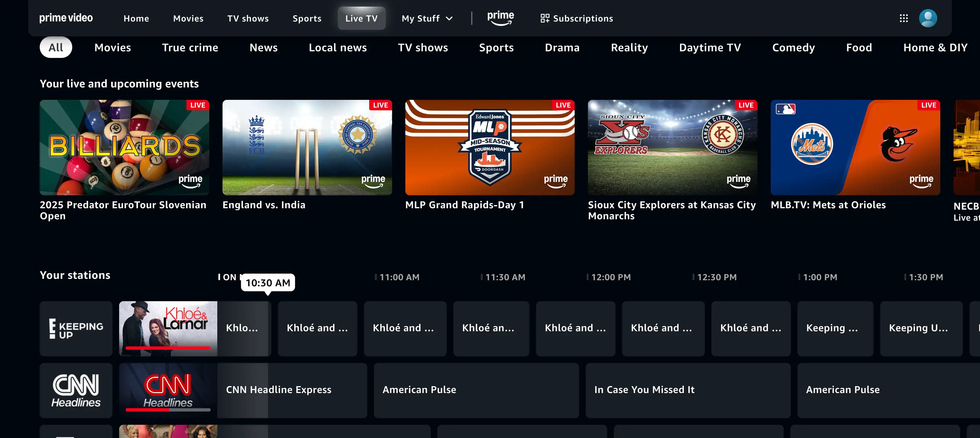Filter by True crime category

pyautogui.click(x=190, y=47)
